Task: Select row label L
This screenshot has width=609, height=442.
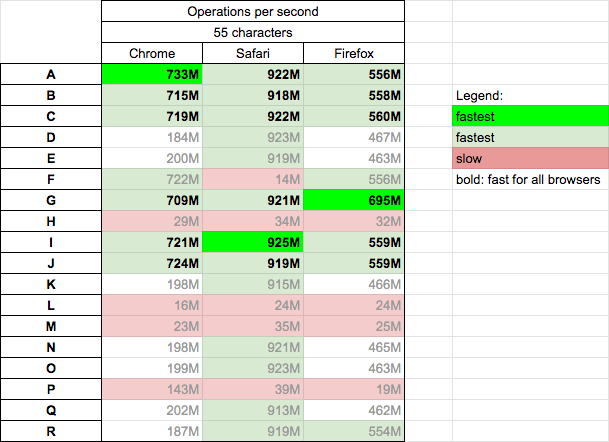Action: [x=51, y=305]
